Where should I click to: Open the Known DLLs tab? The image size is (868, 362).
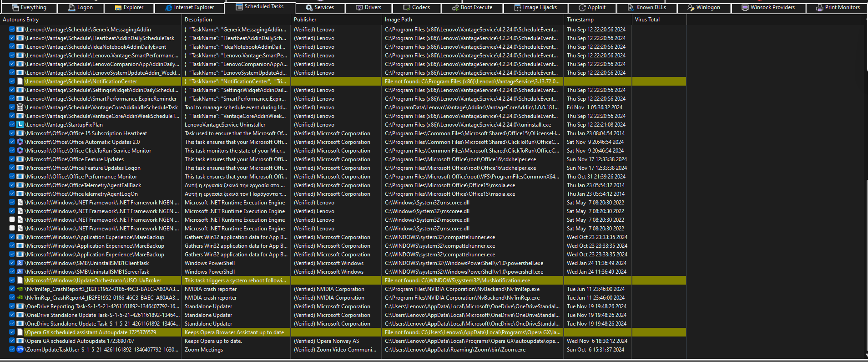(x=647, y=8)
